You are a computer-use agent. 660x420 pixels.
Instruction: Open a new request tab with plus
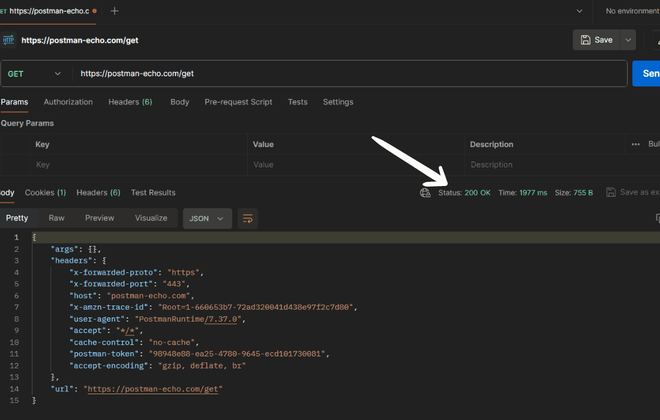click(x=114, y=11)
